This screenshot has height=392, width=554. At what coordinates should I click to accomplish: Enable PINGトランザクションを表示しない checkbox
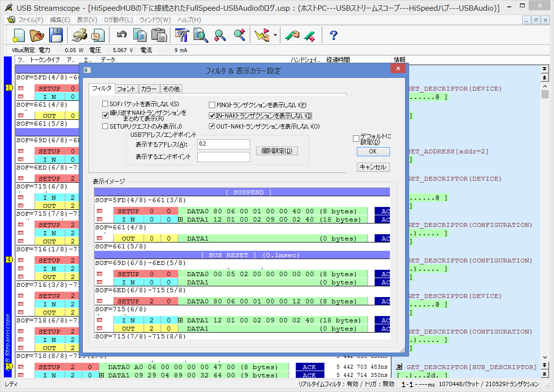click(x=212, y=105)
